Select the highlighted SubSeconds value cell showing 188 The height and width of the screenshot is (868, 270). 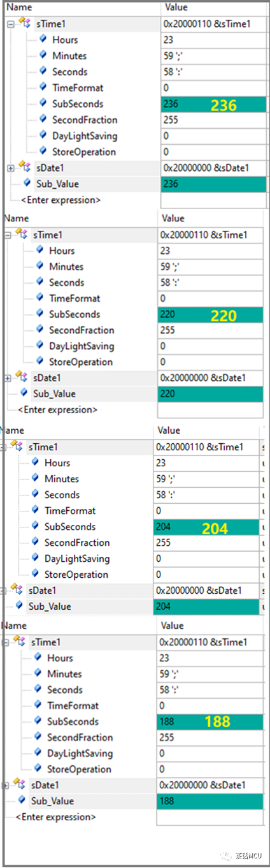point(210,722)
